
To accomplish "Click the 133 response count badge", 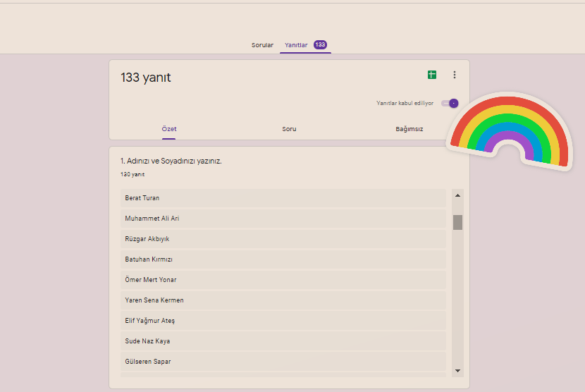I will pos(320,44).
